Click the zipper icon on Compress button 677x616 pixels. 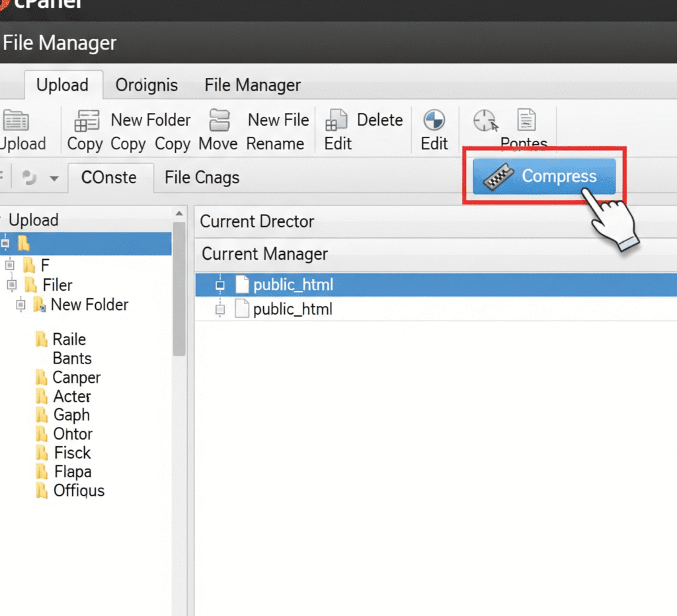pyautogui.click(x=498, y=176)
